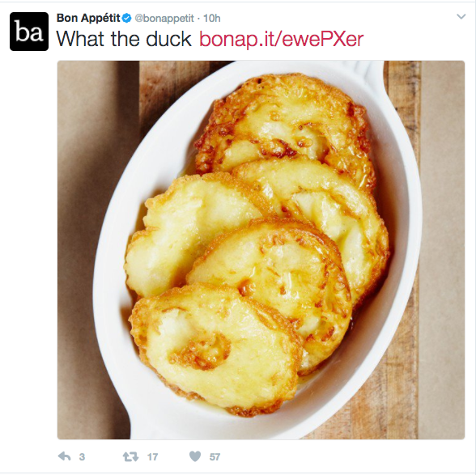Click the like count 57
Viewport: 476px width, 475px height.
pyautogui.click(x=215, y=456)
